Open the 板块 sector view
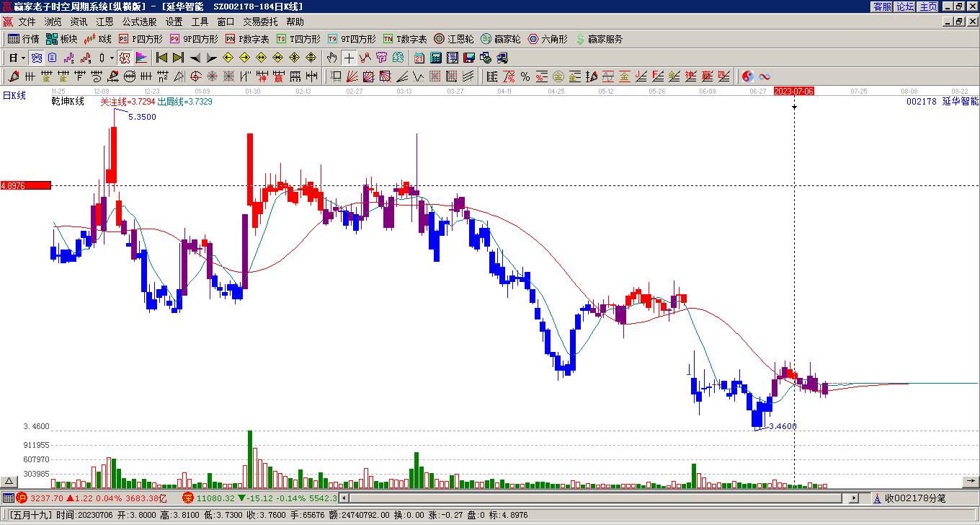The image size is (980, 525). pyautogui.click(x=61, y=39)
